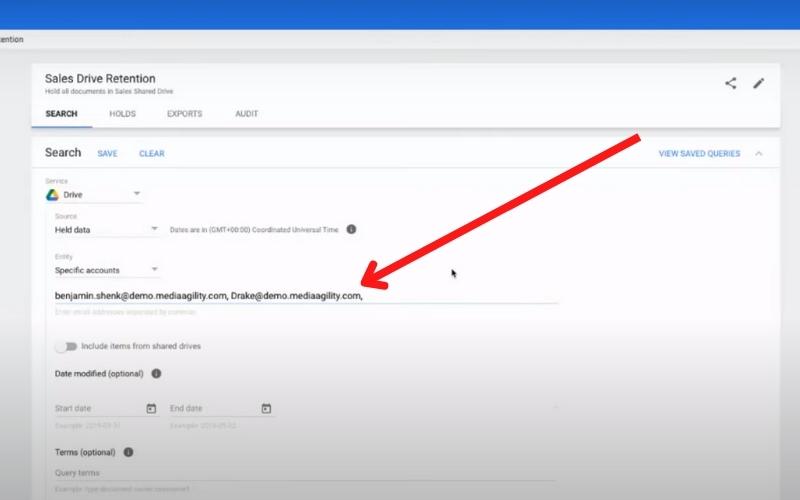Click matter description Hold all documents text

click(109, 91)
